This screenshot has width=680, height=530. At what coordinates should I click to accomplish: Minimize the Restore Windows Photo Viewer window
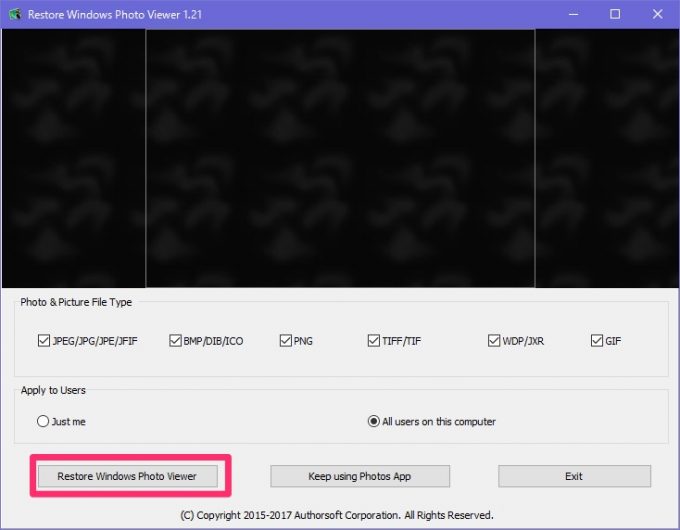pyautogui.click(x=573, y=14)
